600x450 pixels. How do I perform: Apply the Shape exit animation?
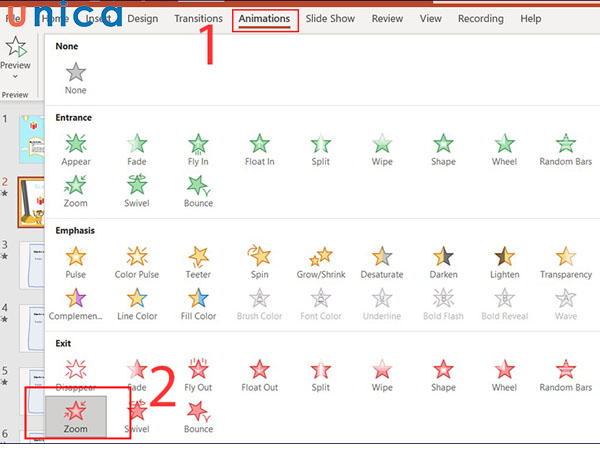tap(443, 375)
